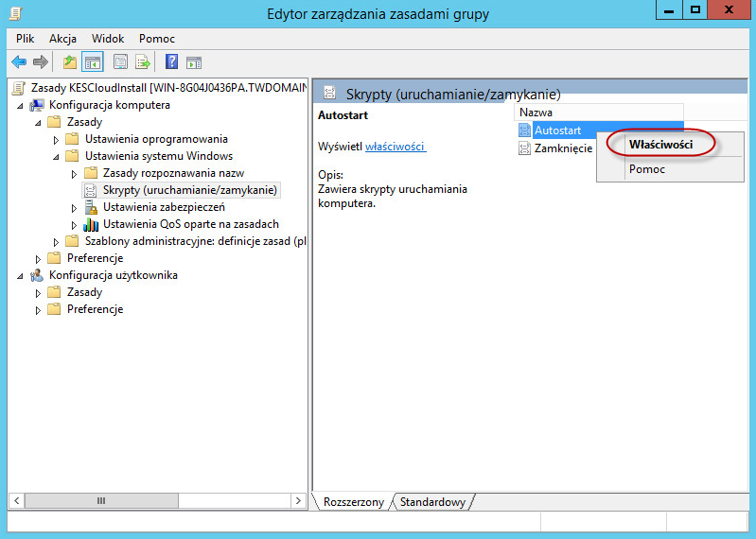Select the Zamknięcie list entry
Viewport: 756px width, 539px height.
(563, 148)
